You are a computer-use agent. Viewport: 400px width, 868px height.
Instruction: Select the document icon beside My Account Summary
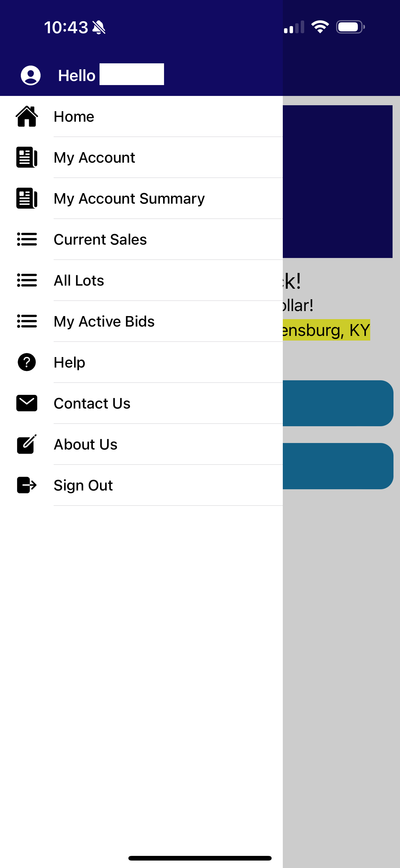click(x=27, y=198)
